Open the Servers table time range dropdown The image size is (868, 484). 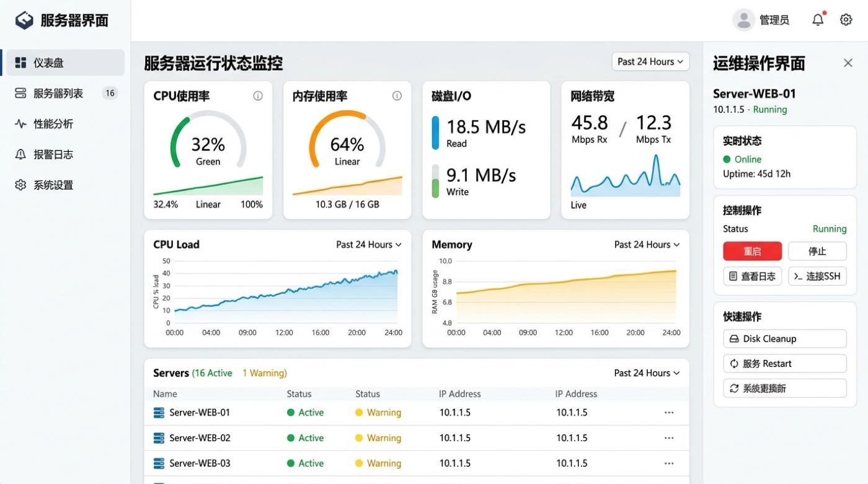click(x=647, y=373)
